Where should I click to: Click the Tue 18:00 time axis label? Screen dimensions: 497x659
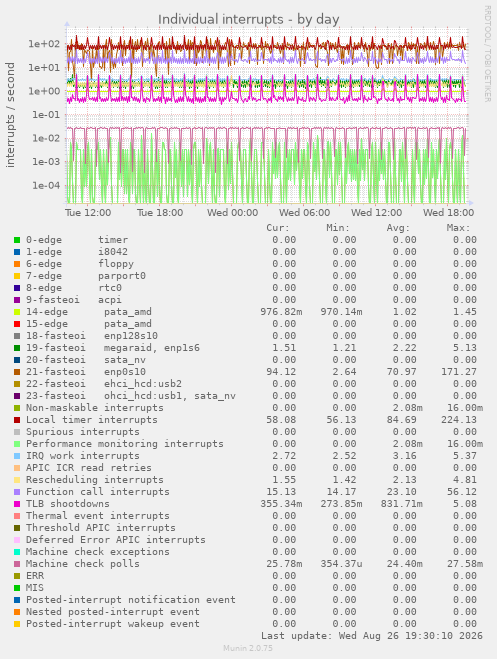point(160,213)
